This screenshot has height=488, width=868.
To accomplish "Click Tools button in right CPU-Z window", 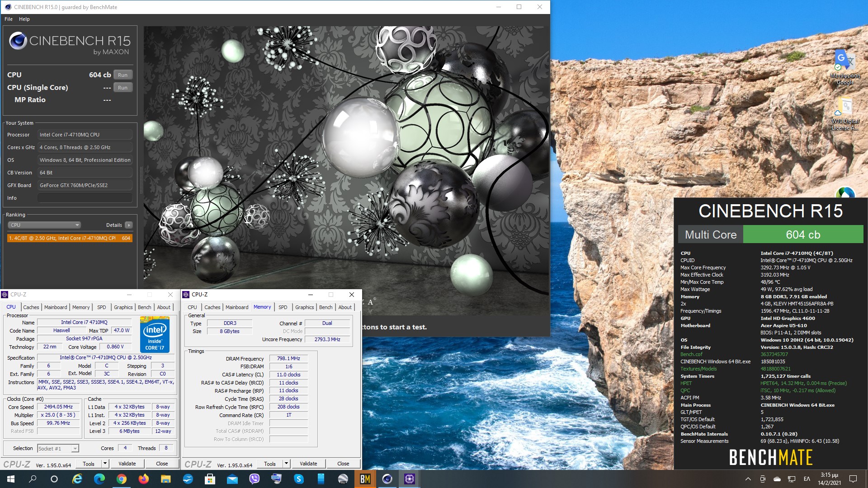I will (270, 464).
